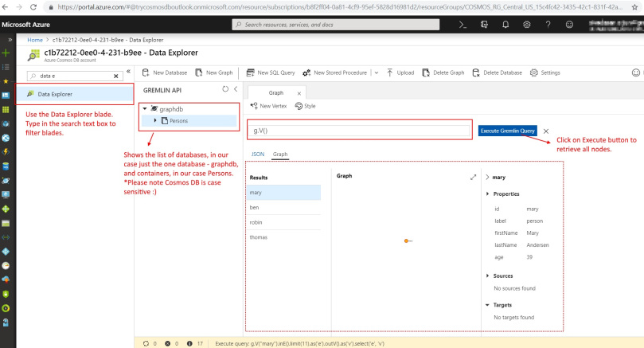Select the Graph query tab
The image size is (644, 348).
point(276,93)
